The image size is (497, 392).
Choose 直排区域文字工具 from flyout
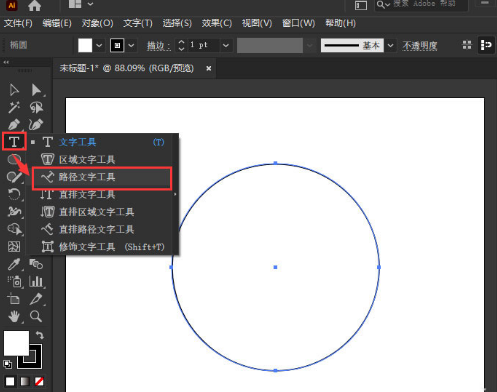click(x=102, y=212)
